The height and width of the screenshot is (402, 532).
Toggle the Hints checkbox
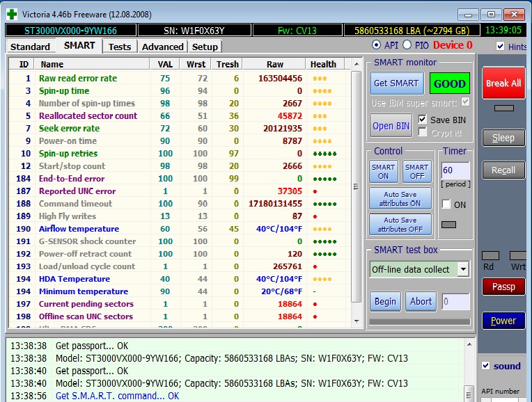tap(501, 46)
